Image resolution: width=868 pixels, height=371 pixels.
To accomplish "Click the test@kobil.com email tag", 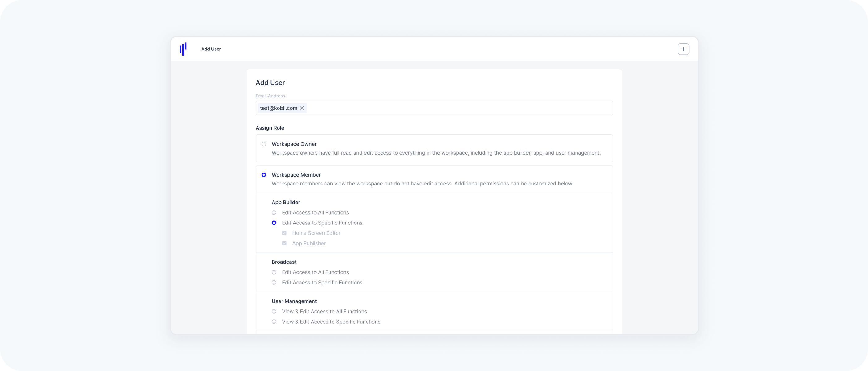I will click(278, 108).
